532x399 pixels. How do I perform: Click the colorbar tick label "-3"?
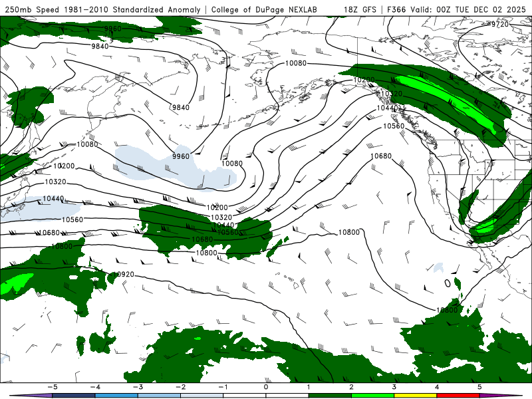[x=138, y=387]
